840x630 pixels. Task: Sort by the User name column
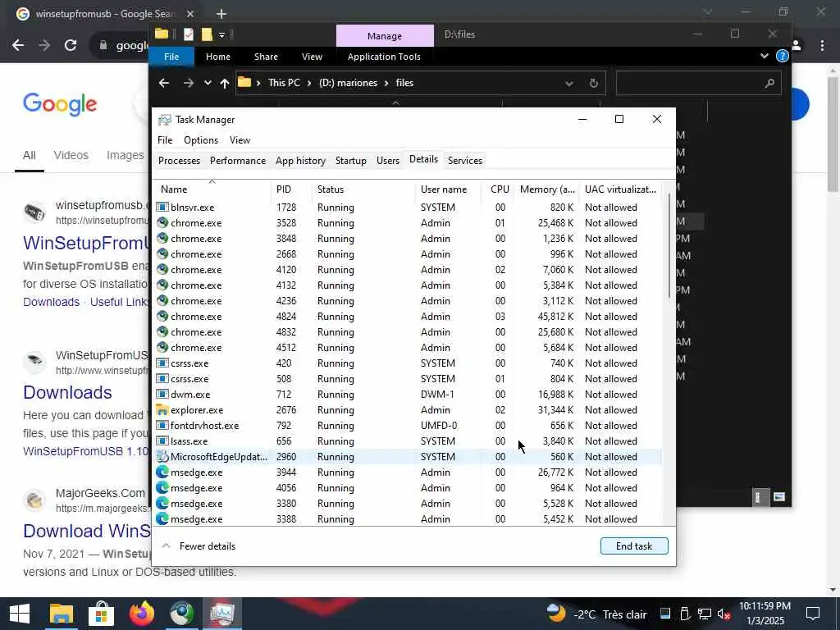point(449,189)
